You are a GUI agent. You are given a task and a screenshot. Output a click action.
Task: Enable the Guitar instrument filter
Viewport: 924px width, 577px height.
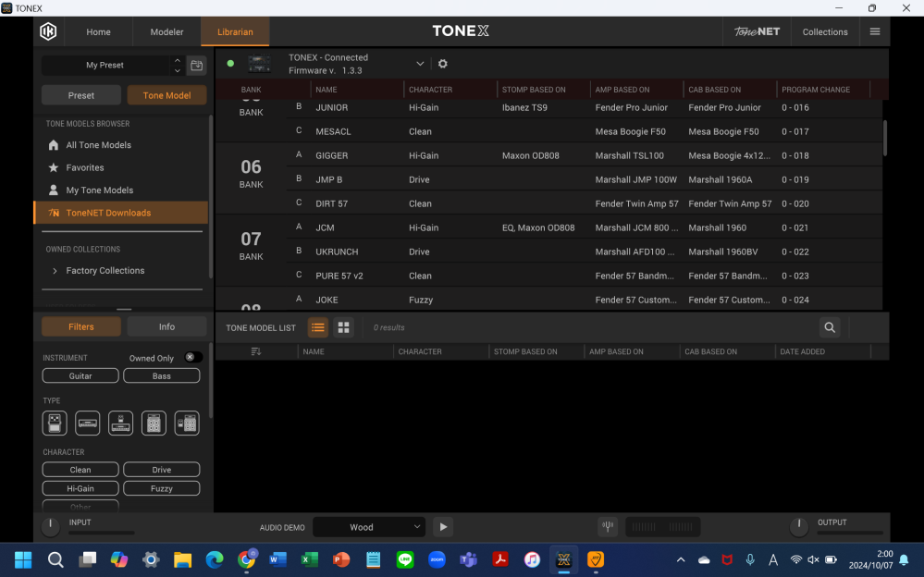(x=80, y=375)
